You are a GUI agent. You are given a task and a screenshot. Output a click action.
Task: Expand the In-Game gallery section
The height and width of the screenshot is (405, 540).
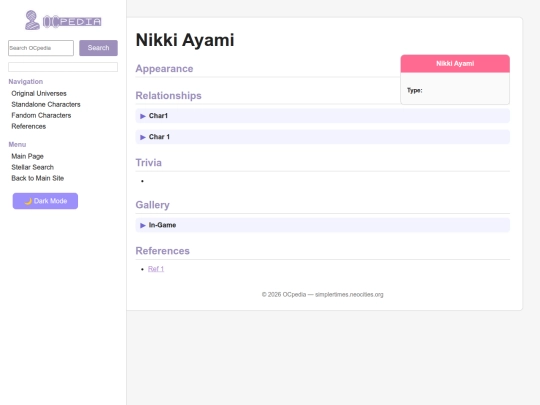coord(322,225)
